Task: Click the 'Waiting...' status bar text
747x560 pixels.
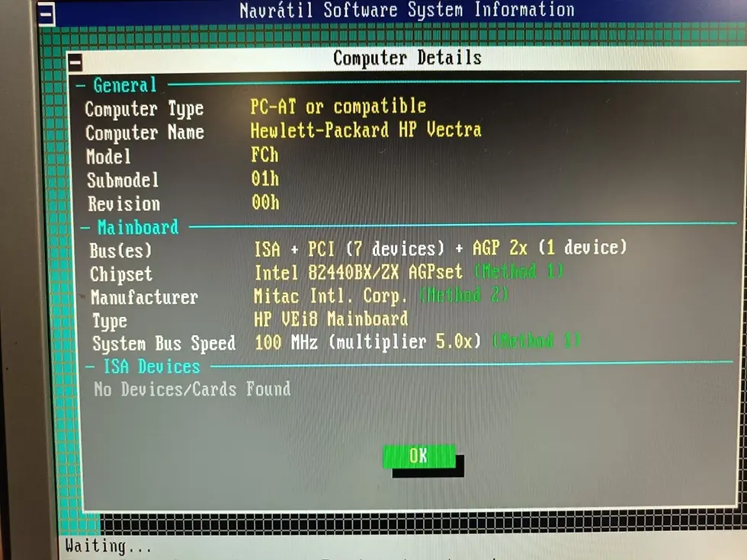Action: [108, 546]
